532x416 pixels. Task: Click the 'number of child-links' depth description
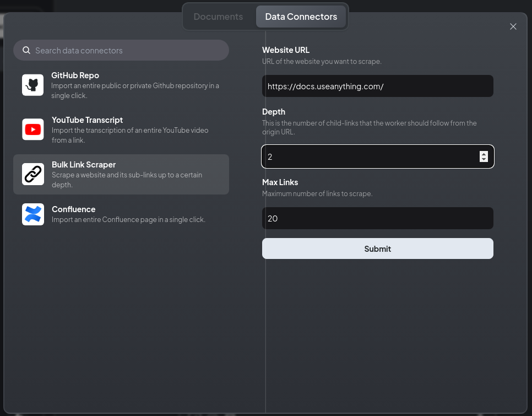369,128
